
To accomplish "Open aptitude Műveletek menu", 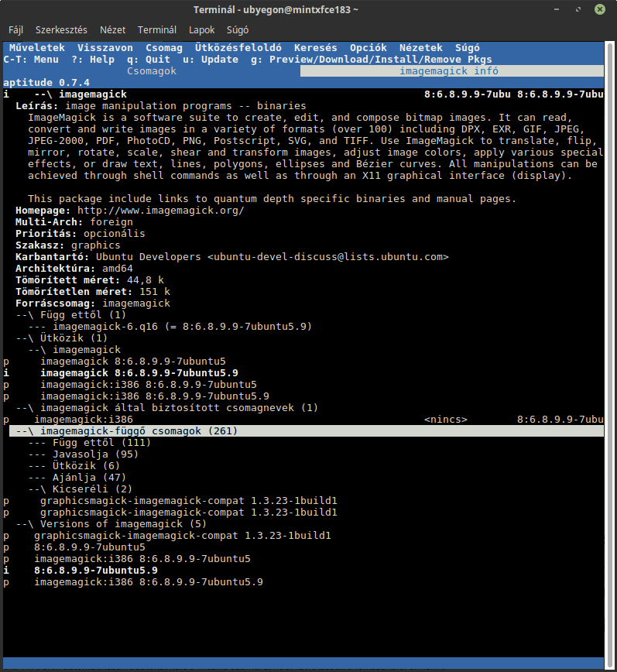I will click(37, 47).
